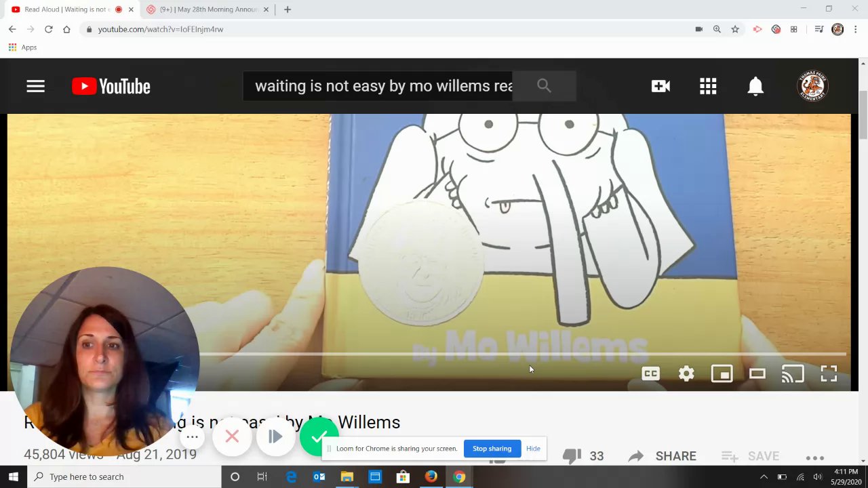Switch video to miniplayer mode
This screenshot has width=868, height=488.
point(722,373)
